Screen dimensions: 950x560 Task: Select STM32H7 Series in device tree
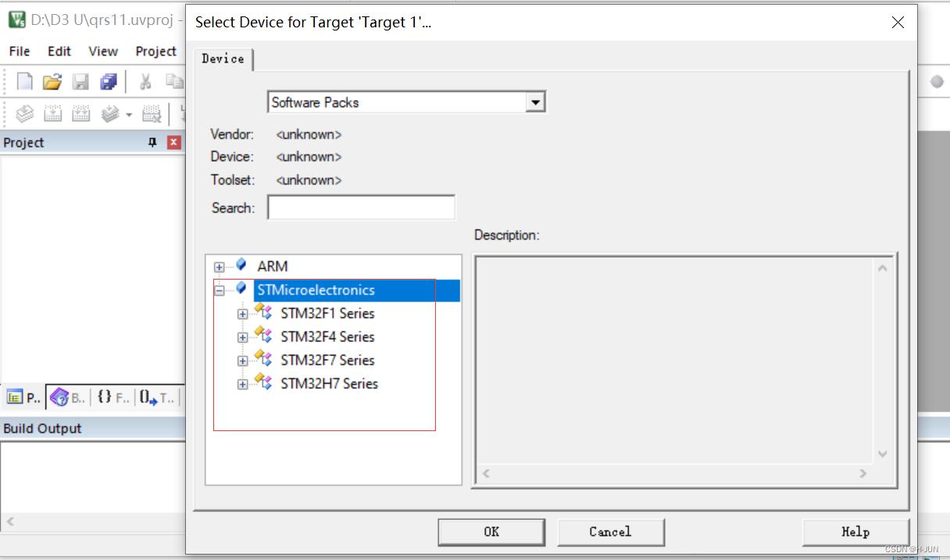(329, 383)
